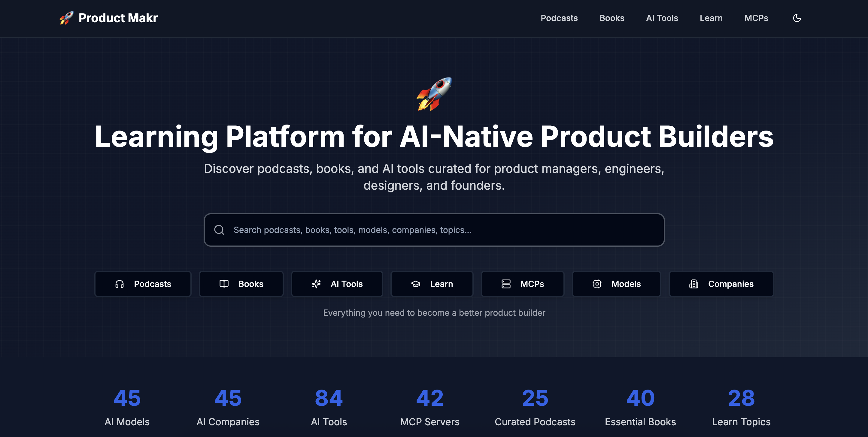Viewport: 868px width, 437px height.
Task: Click inside the search input field
Action: tap(404, 230)
